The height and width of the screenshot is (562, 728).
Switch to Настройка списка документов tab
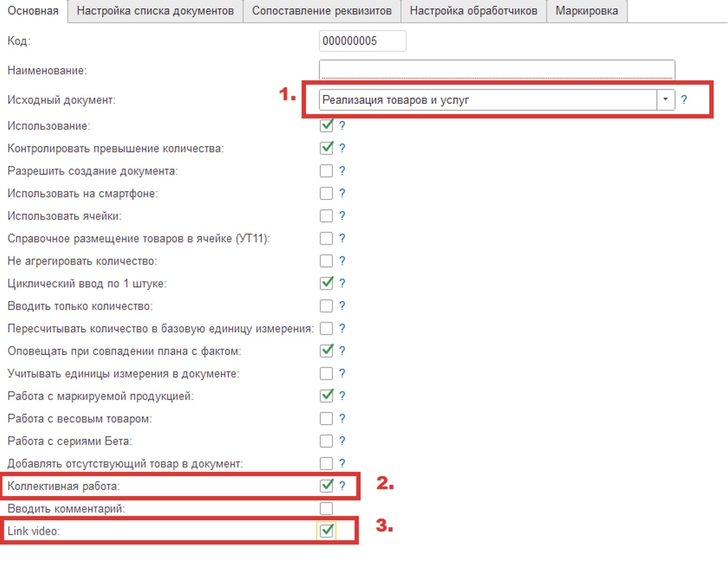click(155, 11)
